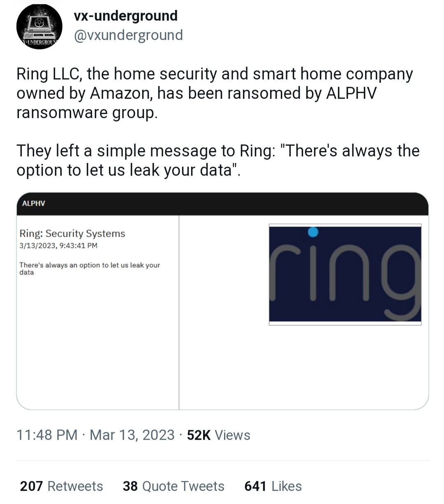
Task: Click the vx-underground display name
Action: [125, 16]
